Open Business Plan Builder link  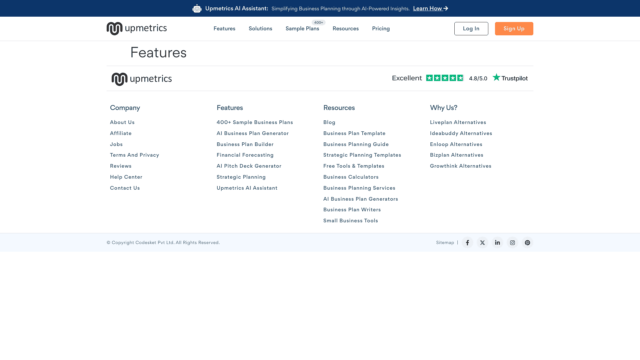pyautogui.click(x=245, y=144)
